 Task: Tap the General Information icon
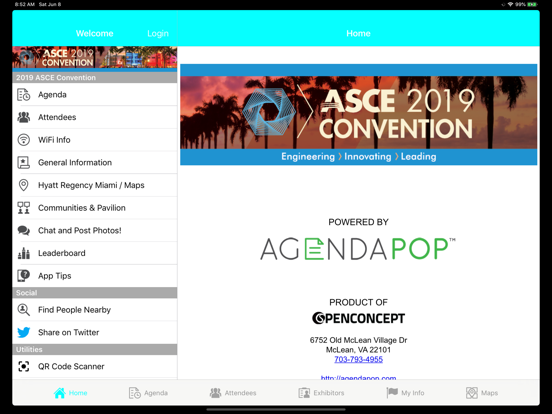point(24,162)
